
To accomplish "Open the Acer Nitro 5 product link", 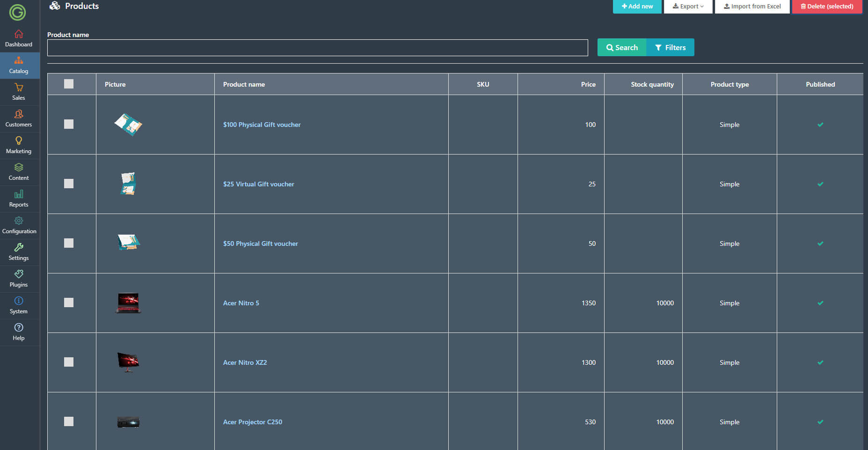I will point(241,303).
